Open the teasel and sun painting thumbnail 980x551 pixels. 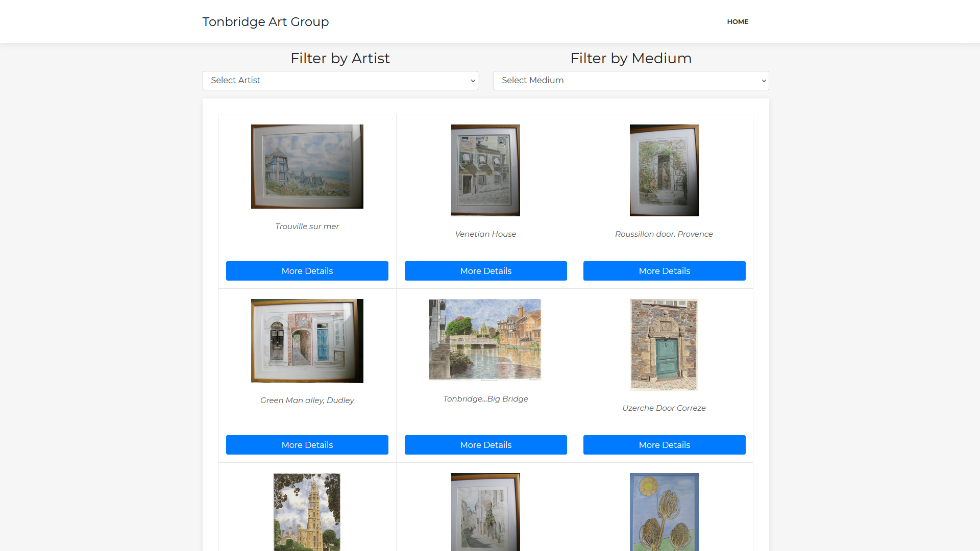tap(664, 512)
